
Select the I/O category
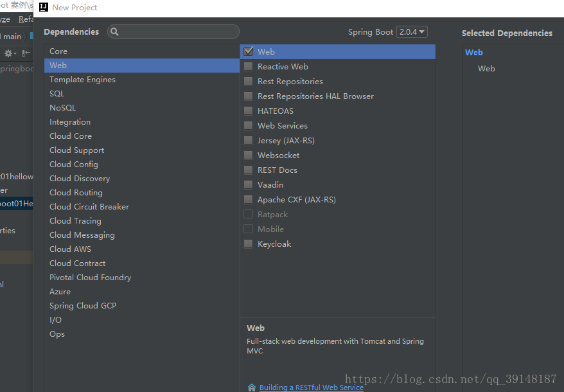[142, 319]
